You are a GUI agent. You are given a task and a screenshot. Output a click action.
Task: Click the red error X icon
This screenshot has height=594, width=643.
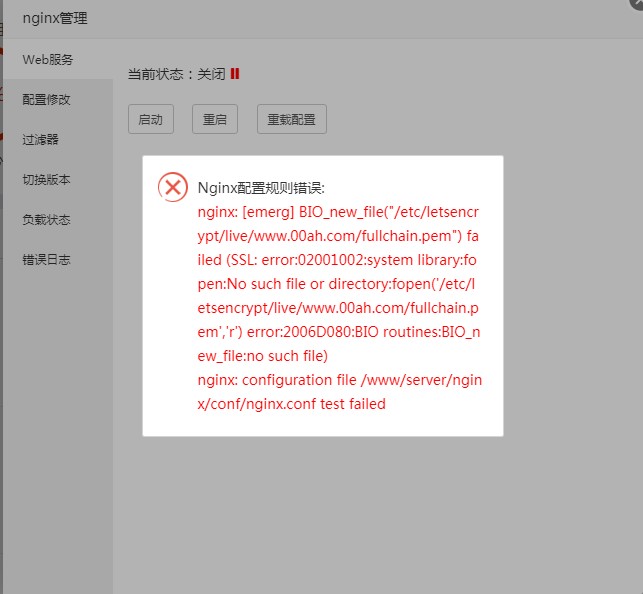pos(173,187)
